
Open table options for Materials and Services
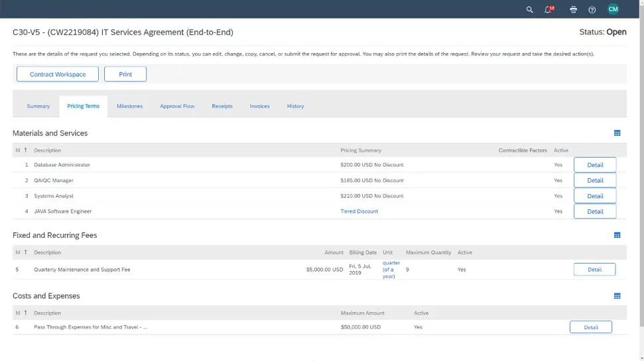tap(617, 133)
